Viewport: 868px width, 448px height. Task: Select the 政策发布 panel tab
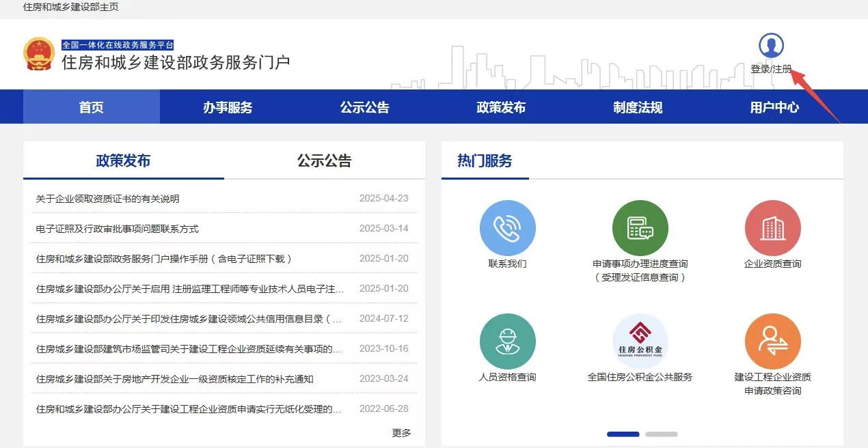click(x=123, y=161)
